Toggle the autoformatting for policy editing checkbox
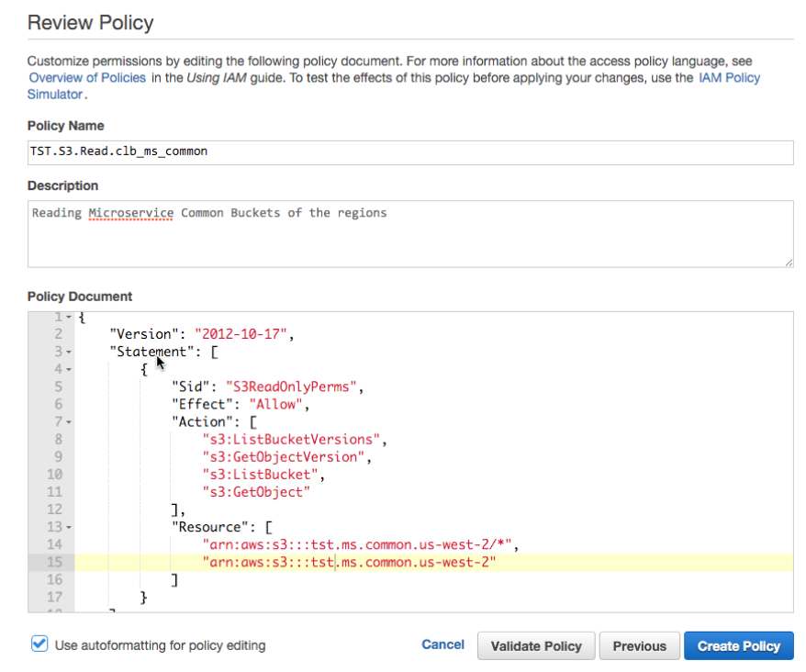The image size is (806, 672). click(39, 644)
